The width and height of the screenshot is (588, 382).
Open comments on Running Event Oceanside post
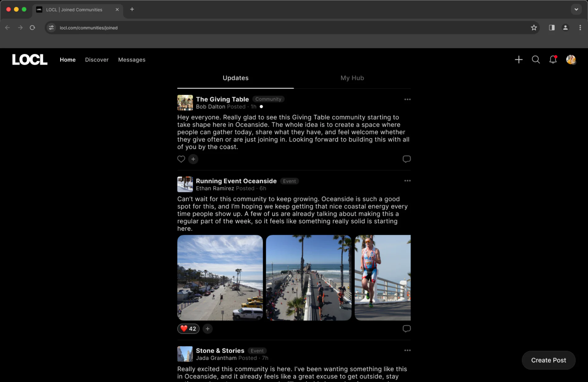pyautogui.click(x=407, y=328)
